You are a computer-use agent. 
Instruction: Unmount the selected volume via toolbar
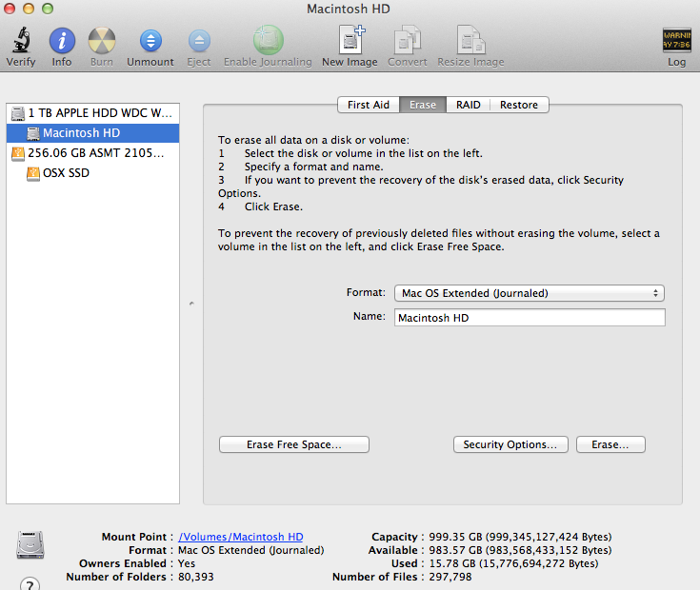[150, 41]
